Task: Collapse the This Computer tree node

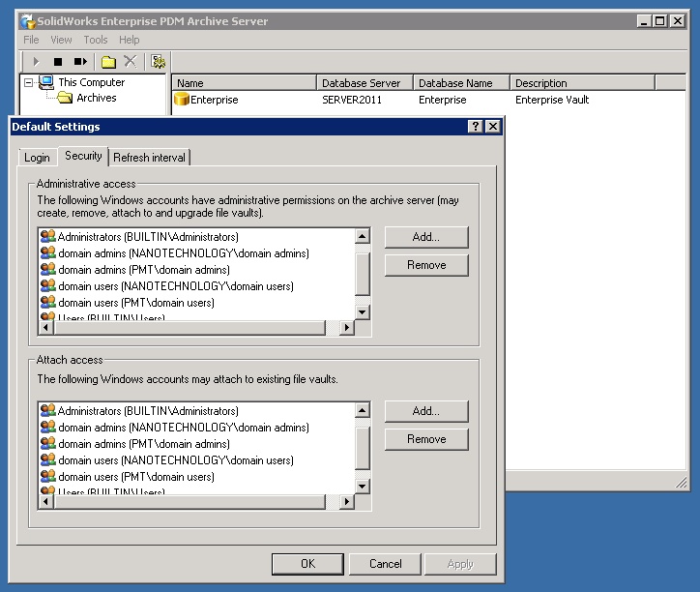Action: point(29,82)
